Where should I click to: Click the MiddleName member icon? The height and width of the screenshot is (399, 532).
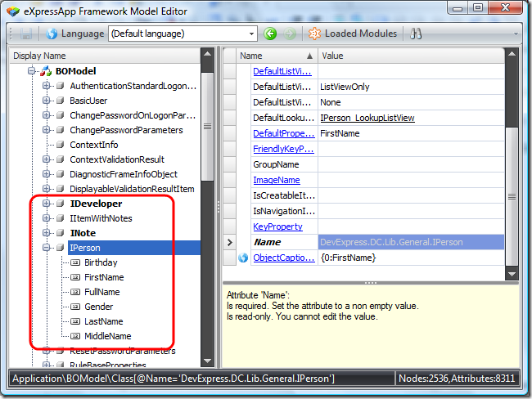75,336
